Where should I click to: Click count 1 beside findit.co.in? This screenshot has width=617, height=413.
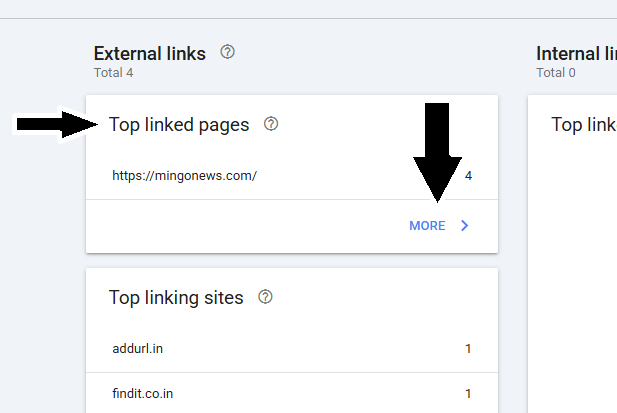468,394
